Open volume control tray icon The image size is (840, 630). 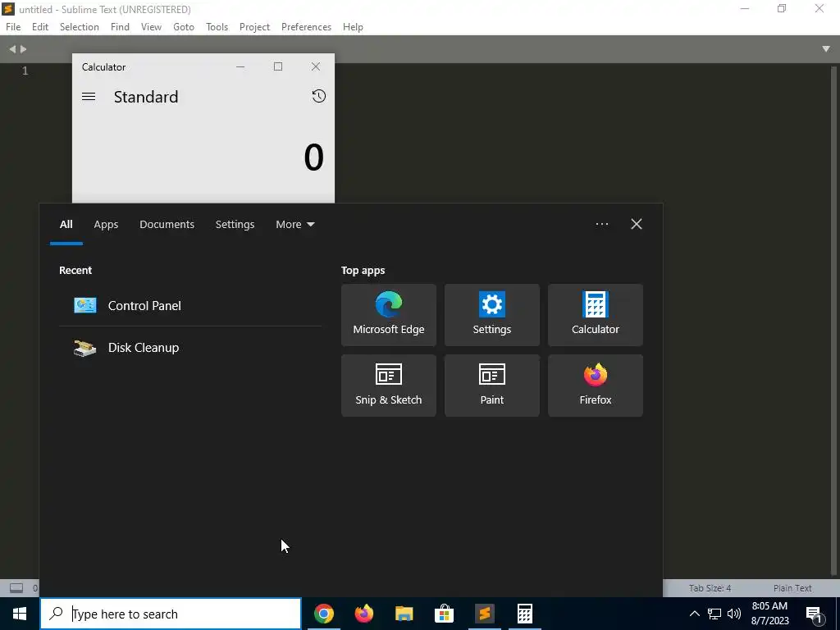coord(734,614)
